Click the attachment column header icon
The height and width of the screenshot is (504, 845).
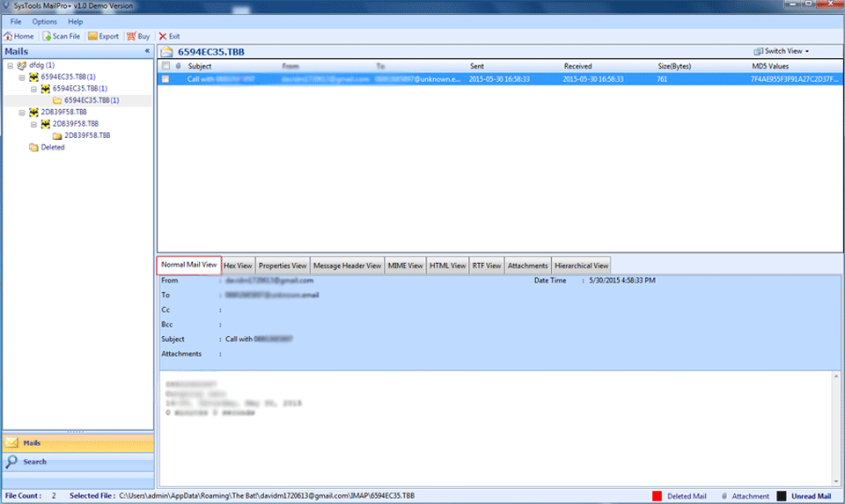point(179,66)
